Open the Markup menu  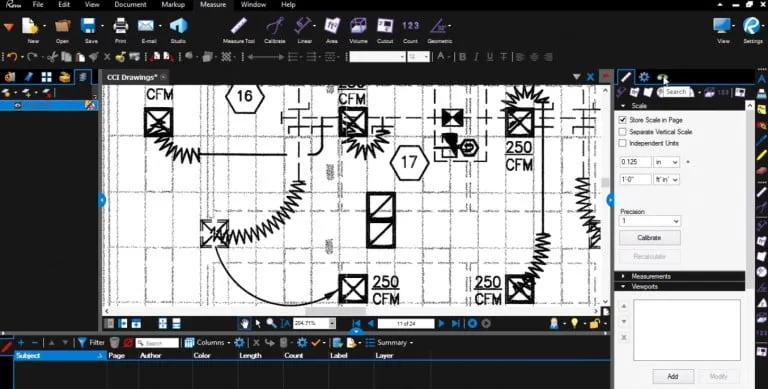point(173,4)
